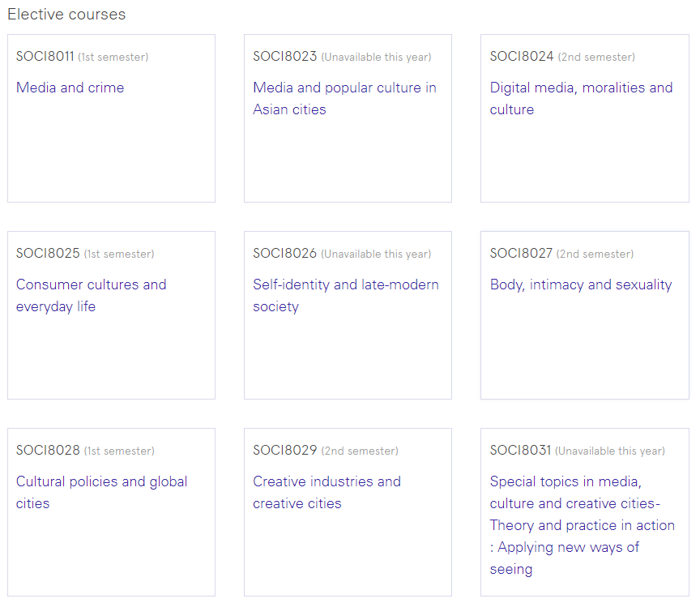
Task: Open Creative industries and creative cities link
Action: pos(327,492)
